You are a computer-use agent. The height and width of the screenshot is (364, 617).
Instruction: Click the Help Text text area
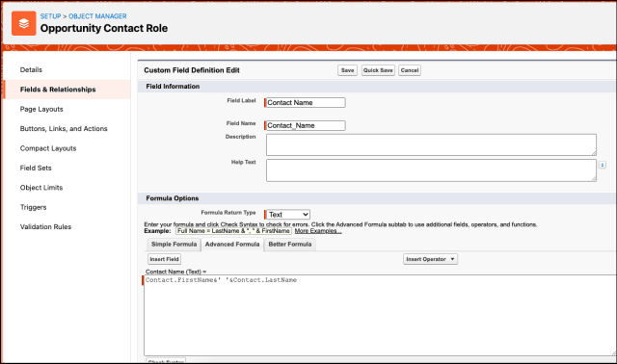[x=431, y=170]
